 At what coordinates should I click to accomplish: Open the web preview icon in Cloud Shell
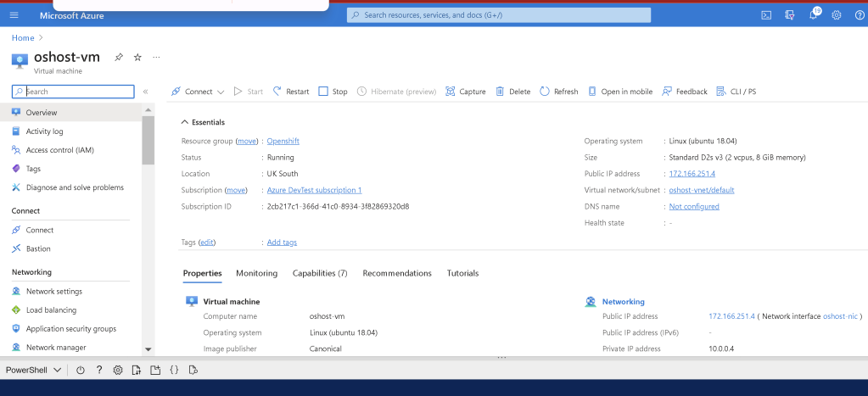click(x=193, y=371)
